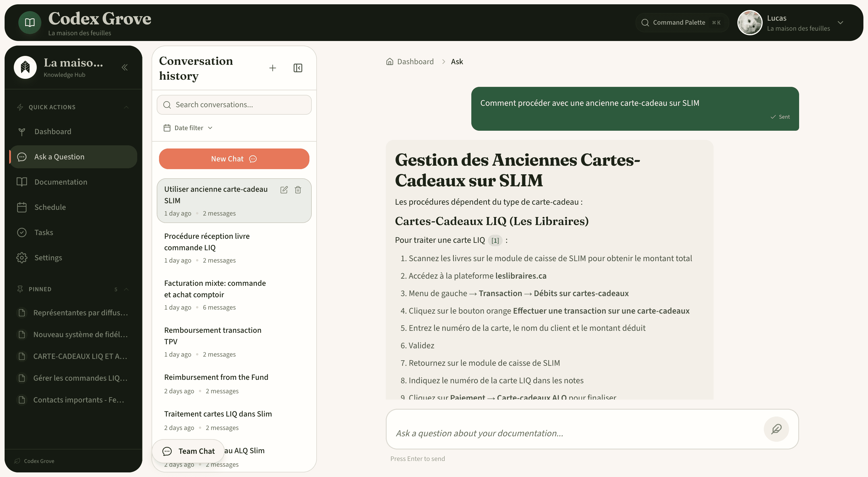Send the question using the quill icon
The image size is (868, 477).
click(776, 429)
